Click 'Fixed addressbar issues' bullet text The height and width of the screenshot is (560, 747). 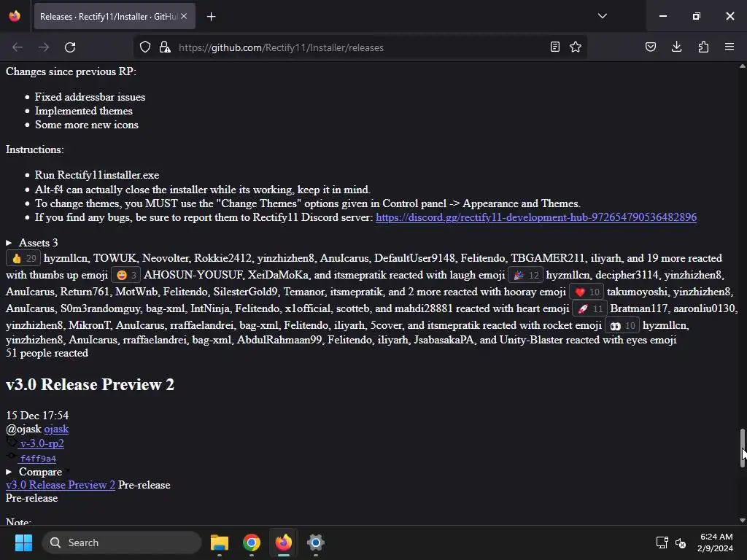(90, 97)
